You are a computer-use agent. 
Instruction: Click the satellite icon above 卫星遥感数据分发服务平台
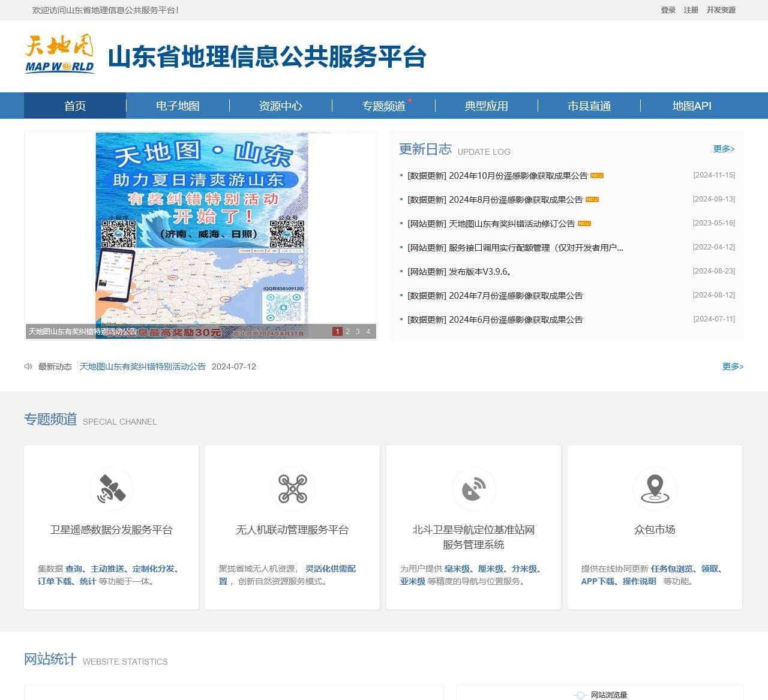(110, 488)
